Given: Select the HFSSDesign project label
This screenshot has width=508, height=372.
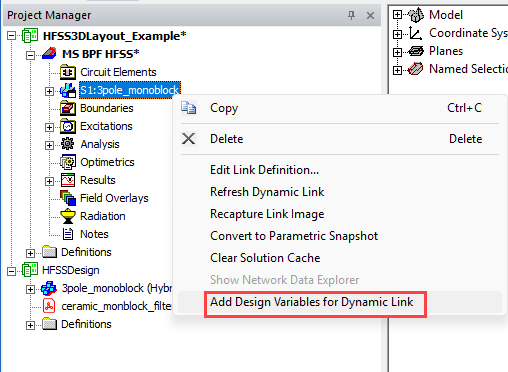Looking at the screenshot, I should 71,270.
